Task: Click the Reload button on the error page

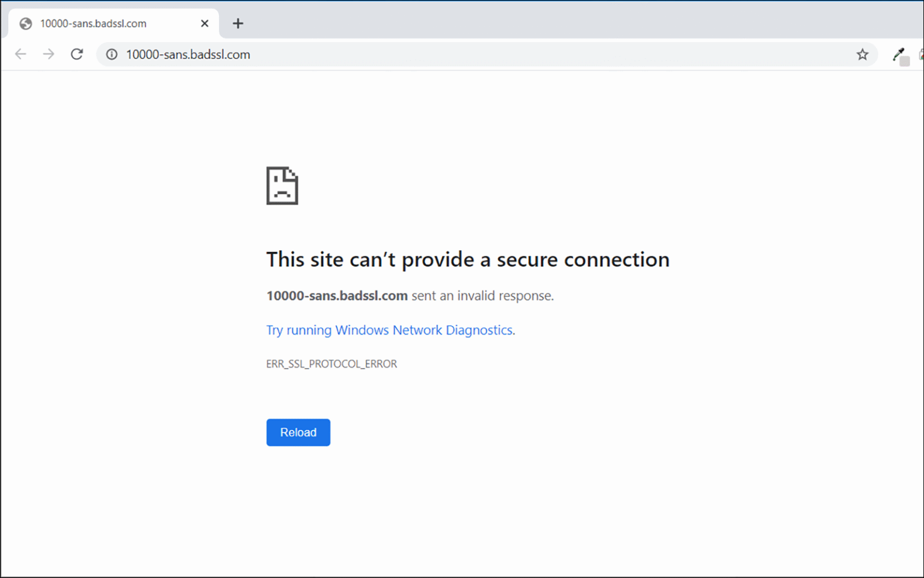Action: click(298, 432)
